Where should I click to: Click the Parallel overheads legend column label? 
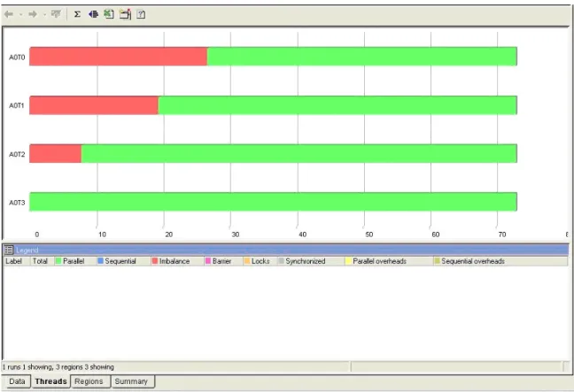coord(380,261)
